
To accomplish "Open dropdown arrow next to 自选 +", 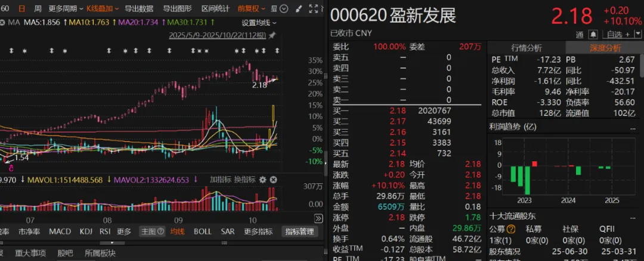I will (x=637, y=34).
